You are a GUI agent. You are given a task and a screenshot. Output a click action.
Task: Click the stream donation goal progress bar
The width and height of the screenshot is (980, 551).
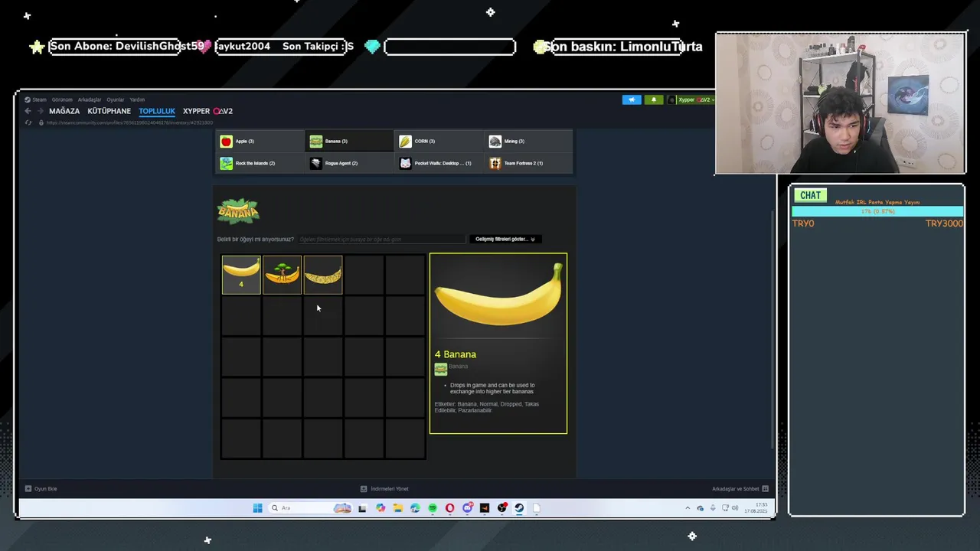coord(877,211)
